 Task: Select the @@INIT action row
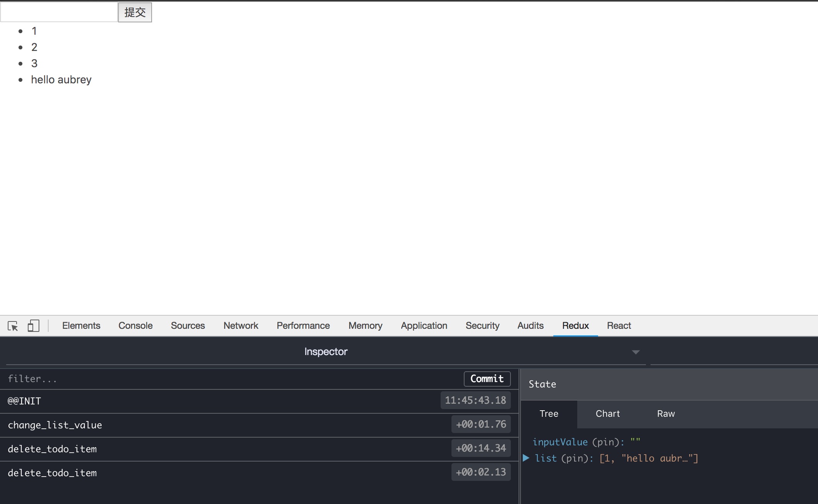(259, 401)
